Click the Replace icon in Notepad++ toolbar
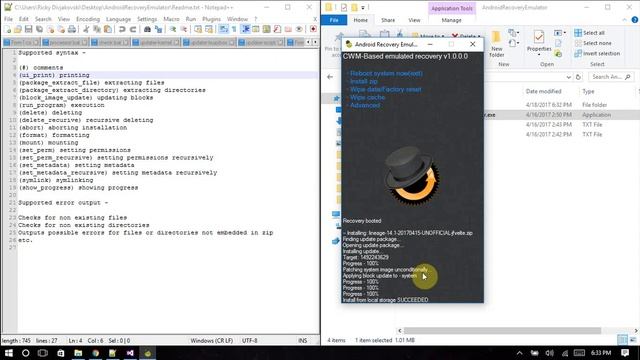The width and height of the screenshot is (640, 360). click(x=158, y=29)
